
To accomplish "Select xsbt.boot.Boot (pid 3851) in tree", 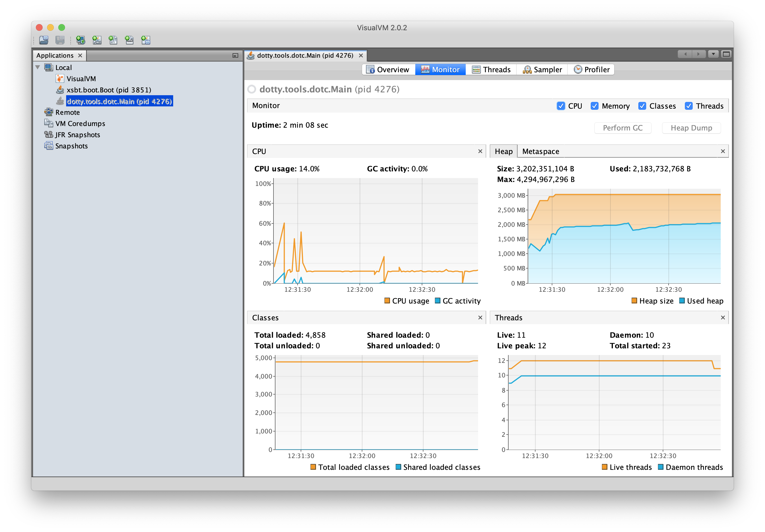I will pyautogui.click(x=109, y=90).
